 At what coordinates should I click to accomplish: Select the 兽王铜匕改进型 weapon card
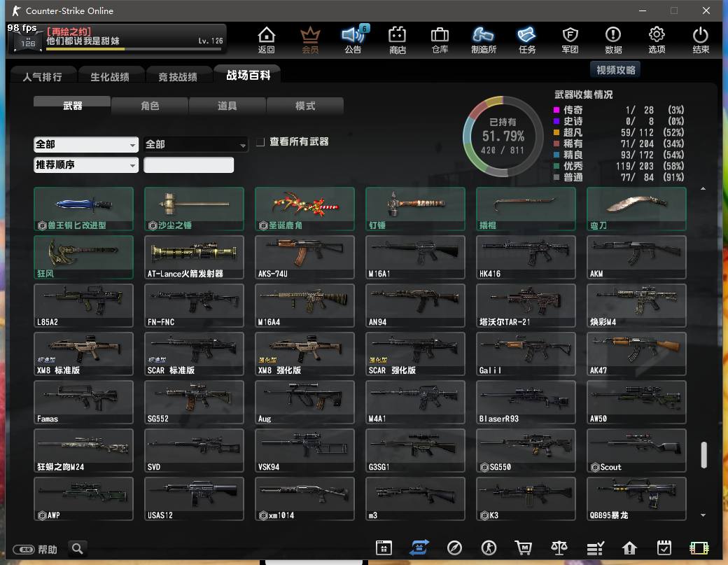coord(83,209)
